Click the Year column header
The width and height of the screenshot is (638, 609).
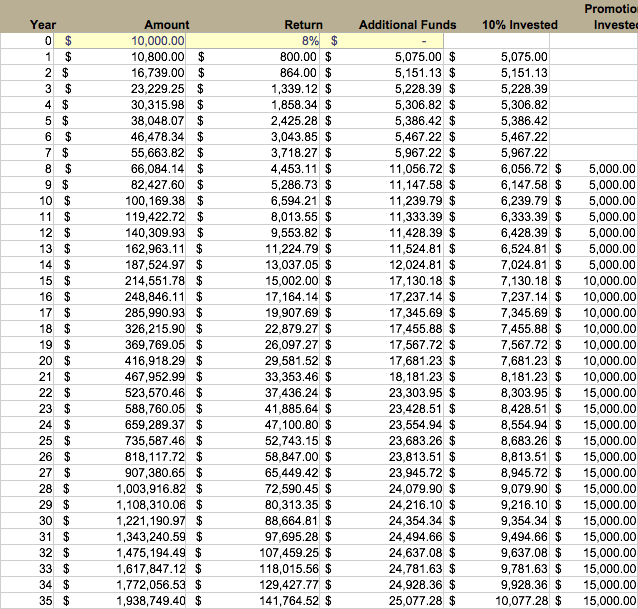pyautogui.click(x=43, y=25)
